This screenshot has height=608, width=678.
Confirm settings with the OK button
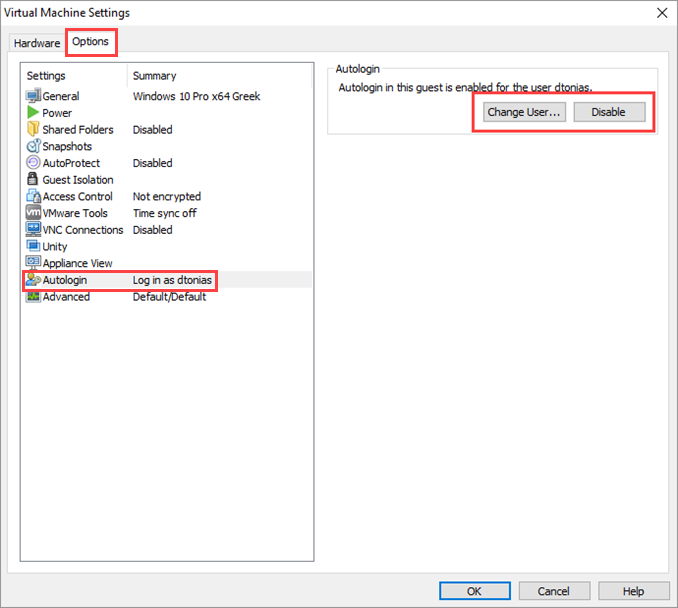[x=475, y=591]
